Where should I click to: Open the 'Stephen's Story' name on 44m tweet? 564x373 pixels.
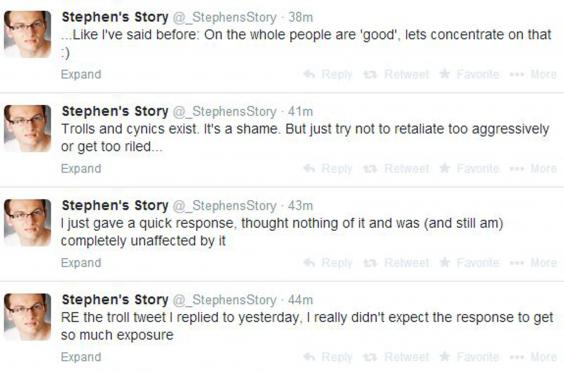point(115,300)
